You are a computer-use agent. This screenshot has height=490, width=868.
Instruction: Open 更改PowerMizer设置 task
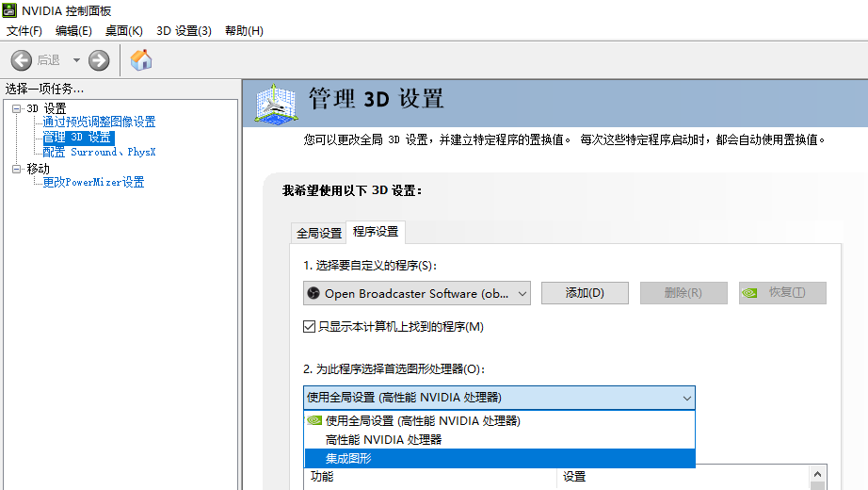[93, 183]
